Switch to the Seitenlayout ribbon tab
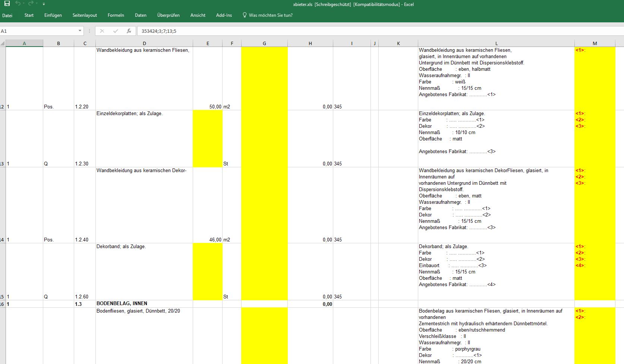This screenshot has height=364, width=624. (85, 15)
